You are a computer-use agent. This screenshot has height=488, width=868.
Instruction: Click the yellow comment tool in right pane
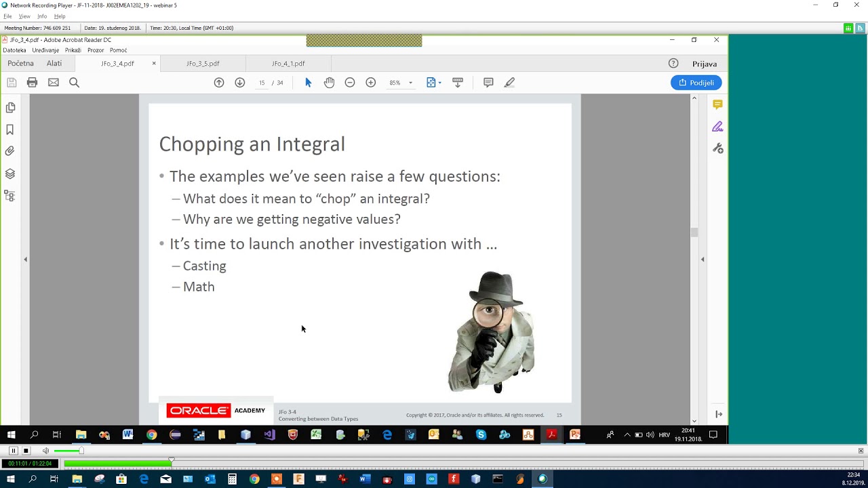[717, 105]
